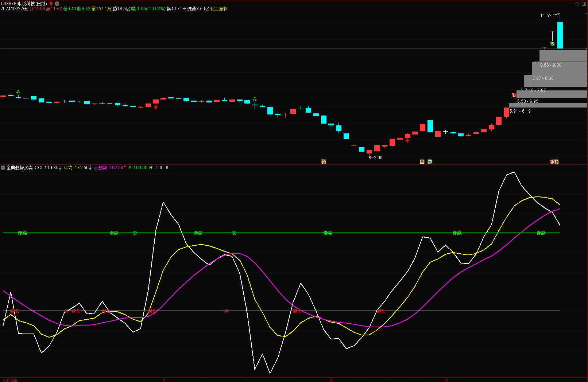Click the 11.52 high price label
The width and height of the screenshot is (588, 382).
pyautogui.click(x=546, y=16)
